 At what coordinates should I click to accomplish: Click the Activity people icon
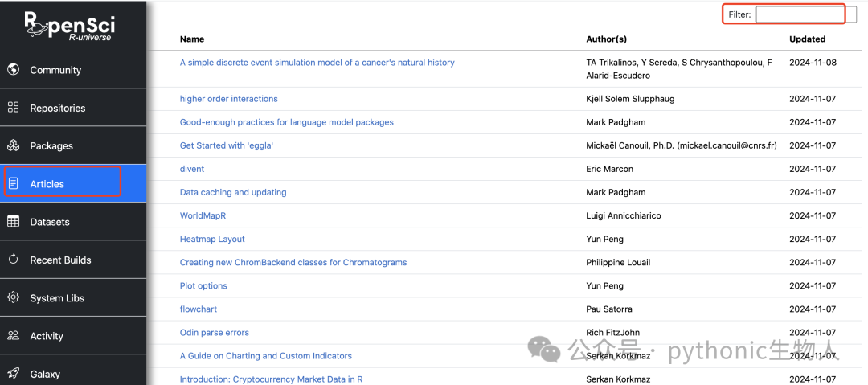pos(14,335)
